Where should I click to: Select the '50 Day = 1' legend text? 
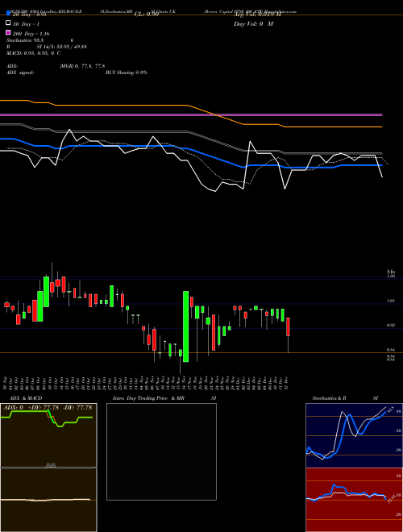26,24
